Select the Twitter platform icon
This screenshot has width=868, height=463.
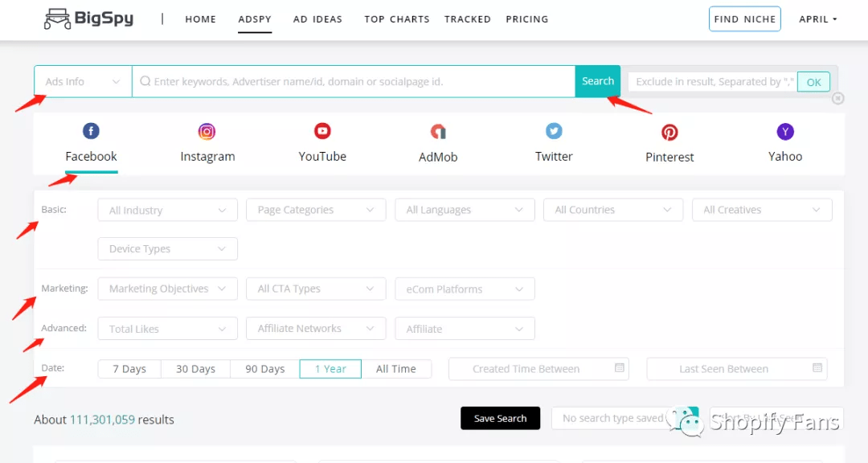coord(554,131)
